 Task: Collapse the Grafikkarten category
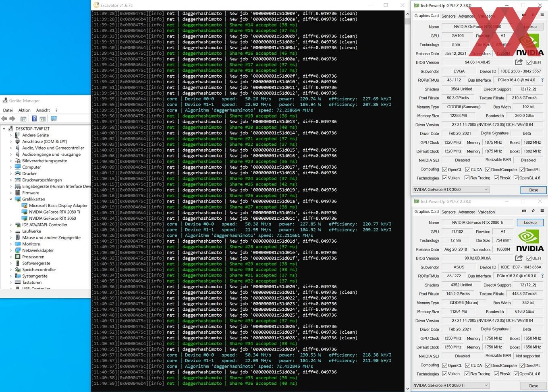(11, 199)
